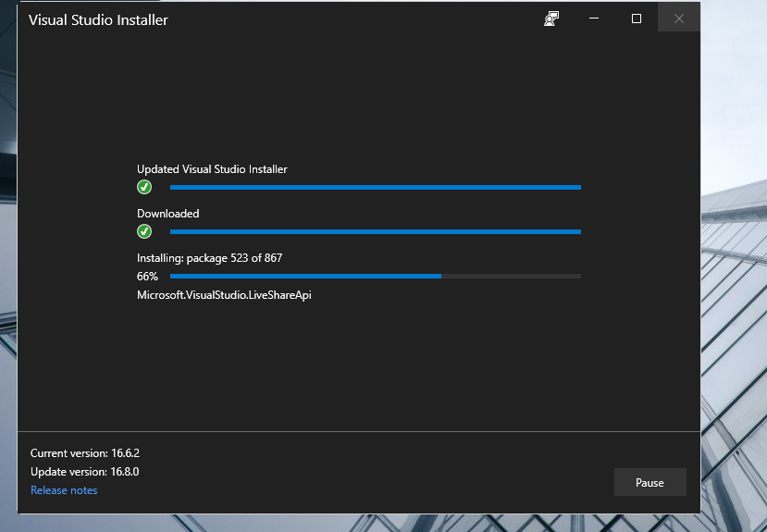Image resolution: width=767 pixels, height=532 pixels.
Task: Click the Downloaded progress bar
Action: (376, 232)
